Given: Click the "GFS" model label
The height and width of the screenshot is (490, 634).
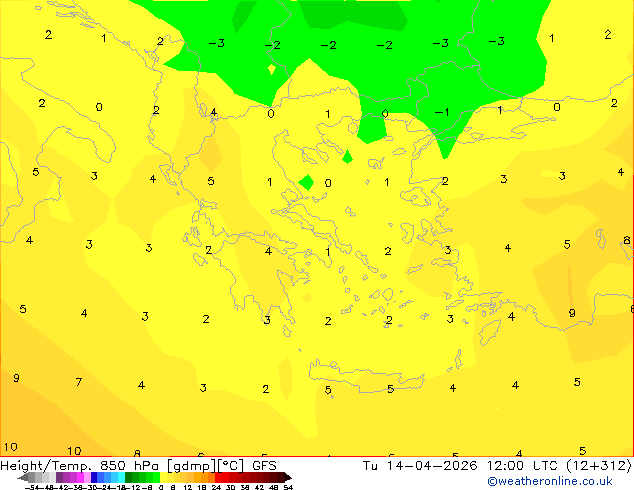Looking at the screenshot, I should [264, 466].
